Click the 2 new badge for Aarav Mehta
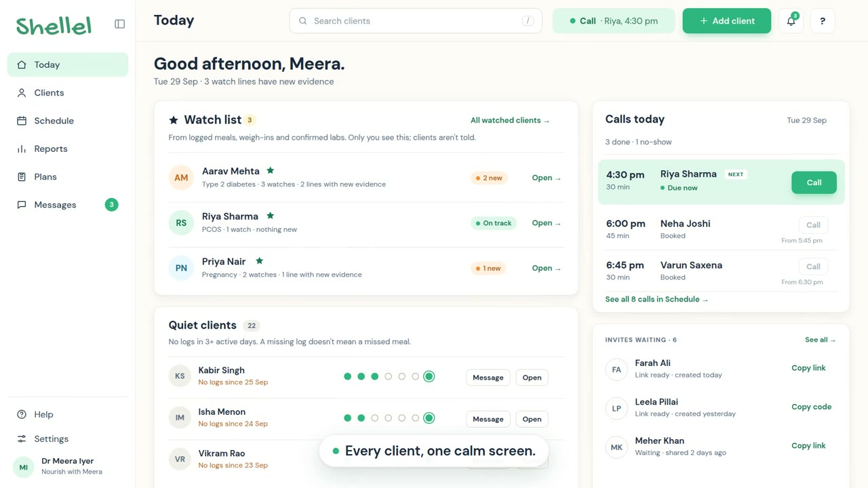 point(489,178)
